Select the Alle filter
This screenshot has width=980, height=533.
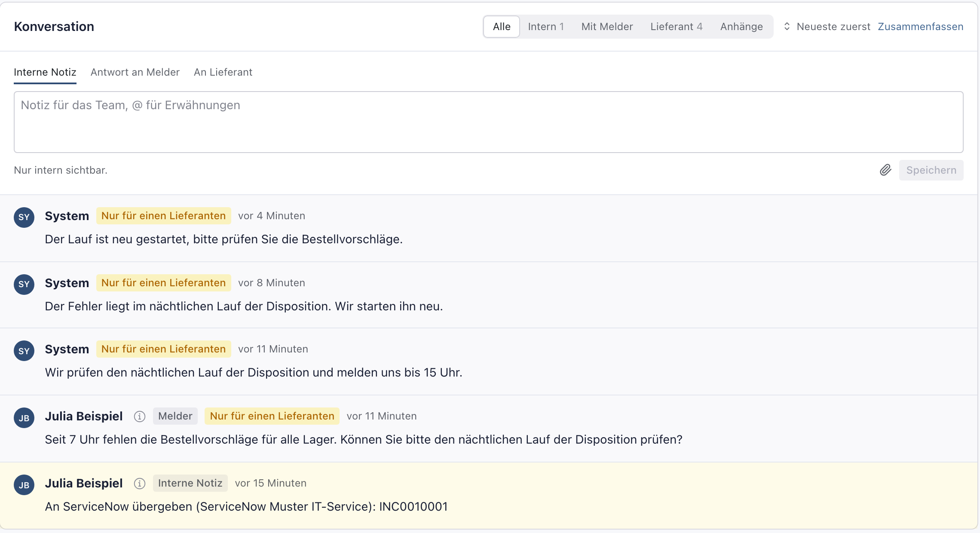(x=502, y=27)
